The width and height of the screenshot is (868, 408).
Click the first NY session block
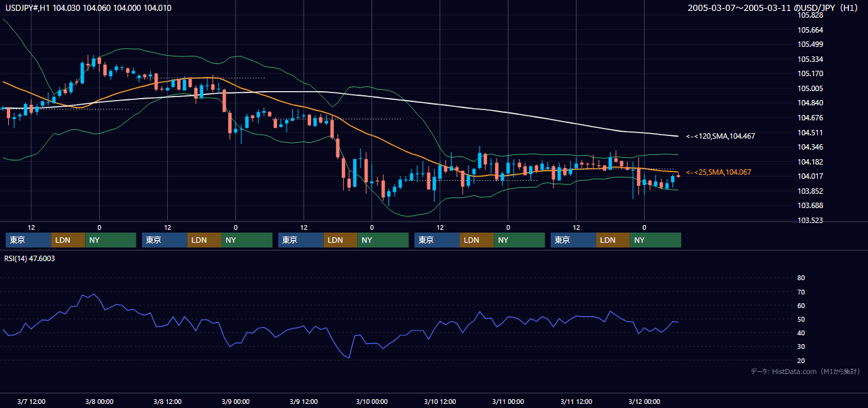pyautogui.click(x=111, y=240)
